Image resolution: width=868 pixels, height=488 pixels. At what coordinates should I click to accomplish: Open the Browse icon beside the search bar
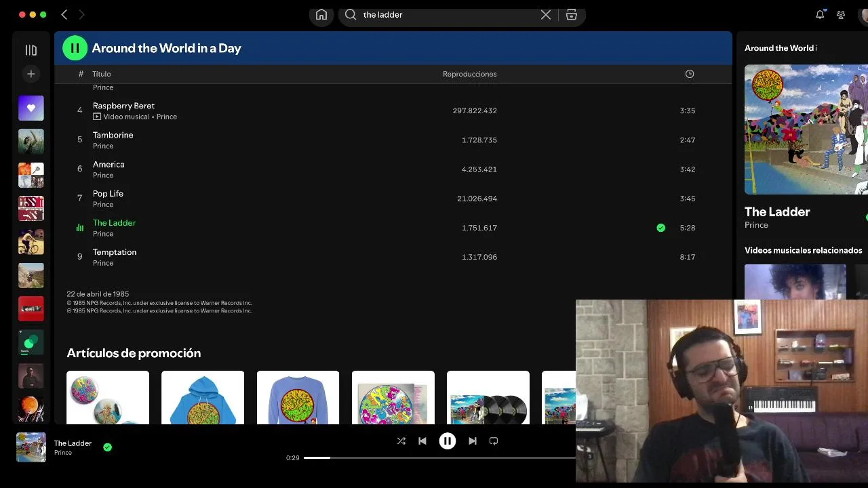[572, 15]
